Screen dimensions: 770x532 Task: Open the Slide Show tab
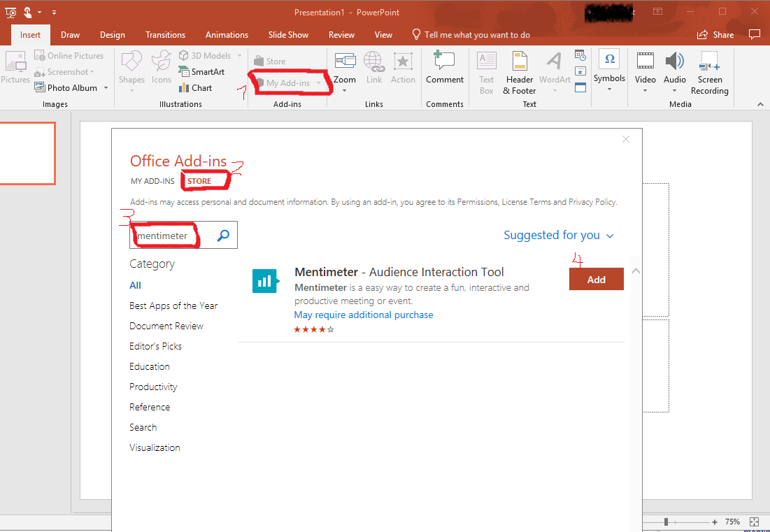point(288,35)
